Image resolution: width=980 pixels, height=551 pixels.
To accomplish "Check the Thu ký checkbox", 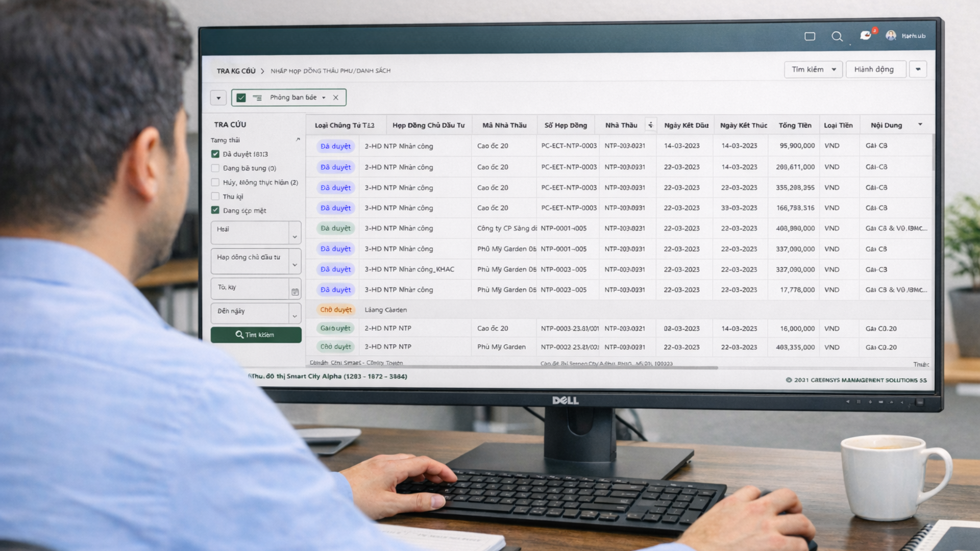I will point(215,196).
